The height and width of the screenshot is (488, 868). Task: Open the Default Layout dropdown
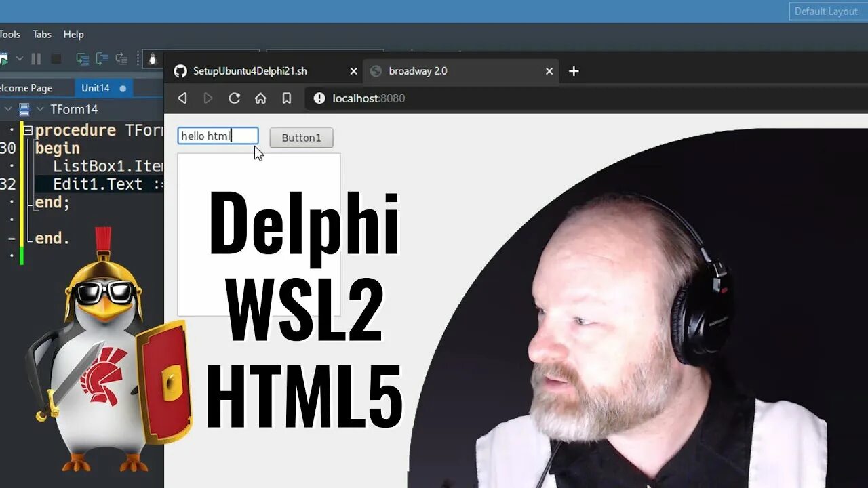click(827, 11)
